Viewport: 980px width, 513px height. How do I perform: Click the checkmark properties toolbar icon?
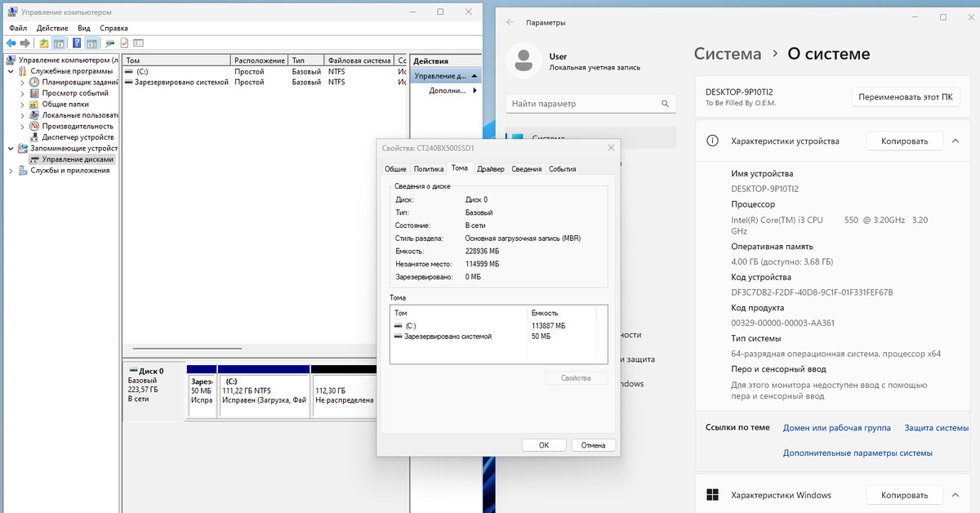(124, 42)
